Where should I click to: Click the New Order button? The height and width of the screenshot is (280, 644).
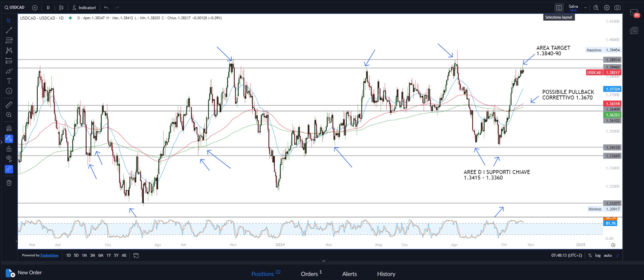(24, 273)
